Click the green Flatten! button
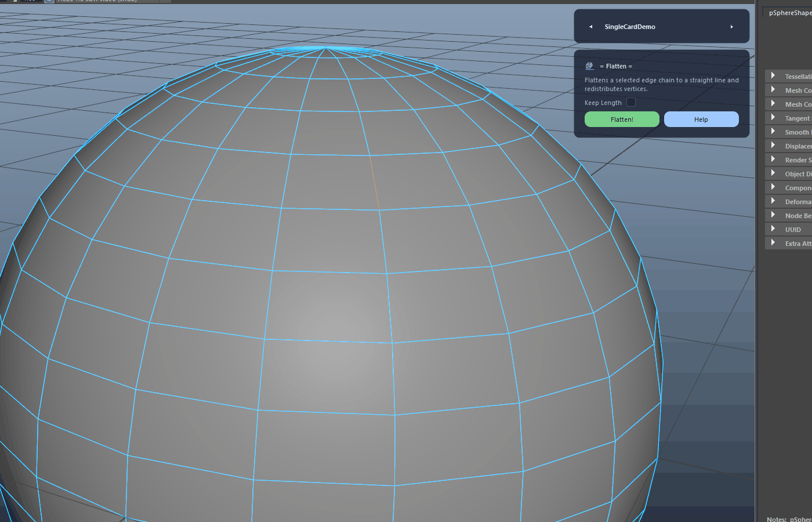Viewport: 812px width, 522px height. click(x=622, y=119)
